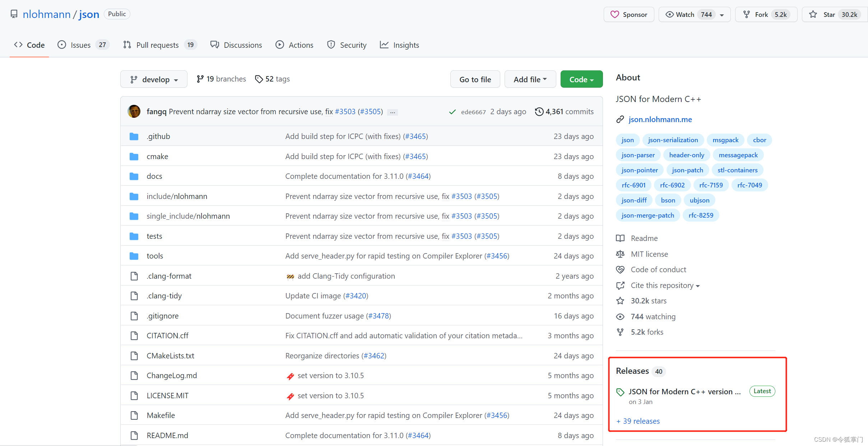Click the branches icon beside 19 branches
The width and height of the screenshot is (868, 446).
[200, 79]
